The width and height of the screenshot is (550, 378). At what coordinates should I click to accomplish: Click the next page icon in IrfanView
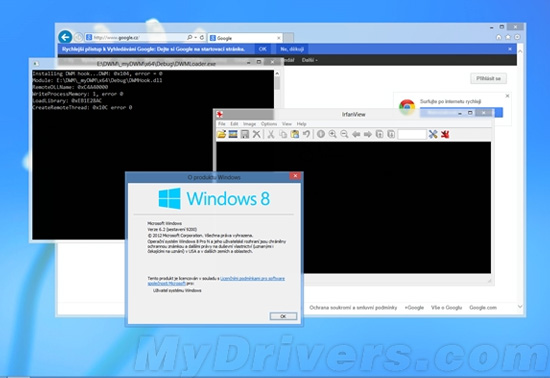[391, 134]
